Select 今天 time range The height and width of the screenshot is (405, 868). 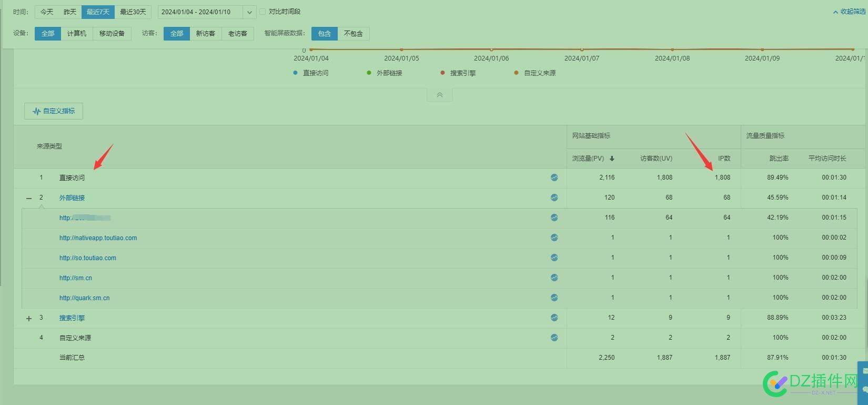coord(47,12)
